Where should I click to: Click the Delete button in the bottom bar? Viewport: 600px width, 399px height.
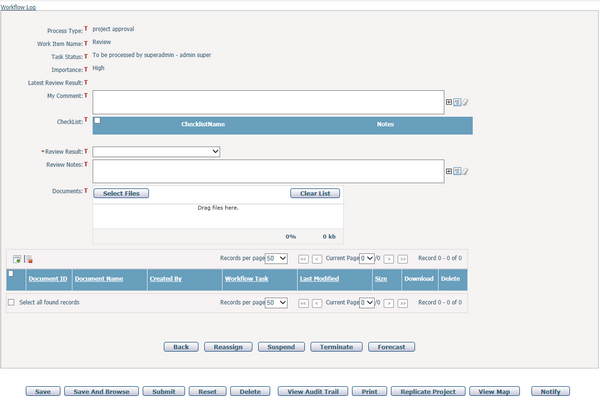tap(250, 391)
